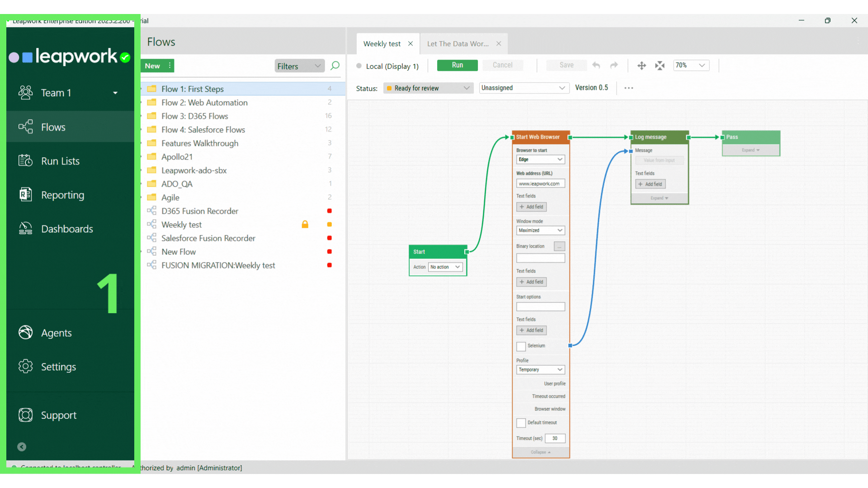This screenshot has height=488, width=868.
Task: Open the Agents section
Action: click(56, 333)
